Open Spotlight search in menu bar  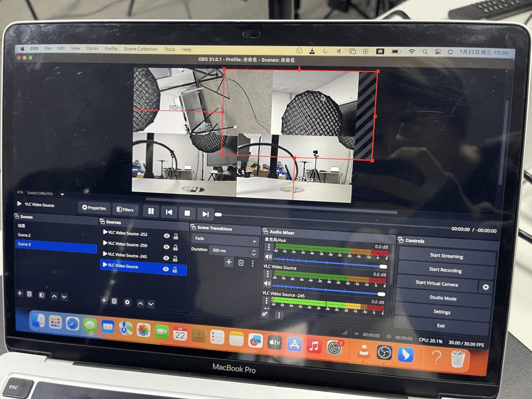[x=425, y=52]
